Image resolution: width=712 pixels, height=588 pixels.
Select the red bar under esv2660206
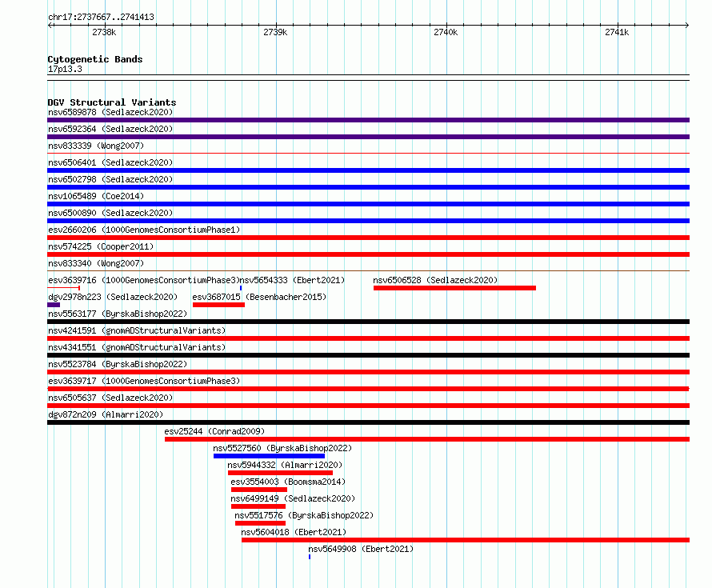point(368,238)
